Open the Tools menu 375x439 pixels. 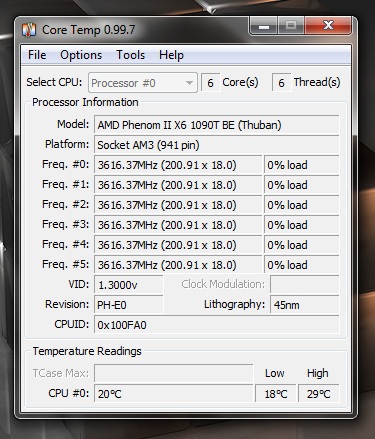pos(130,55)
